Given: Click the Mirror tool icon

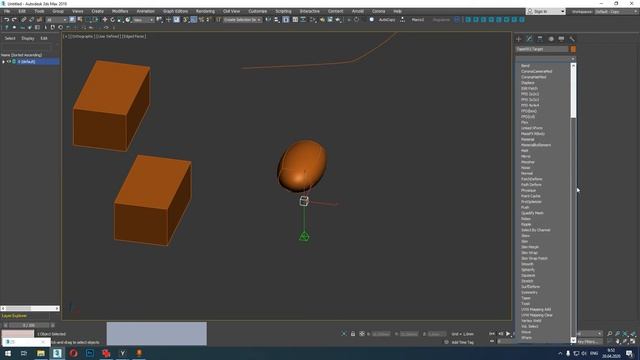Looking at the screenshot, I should 268,20.
